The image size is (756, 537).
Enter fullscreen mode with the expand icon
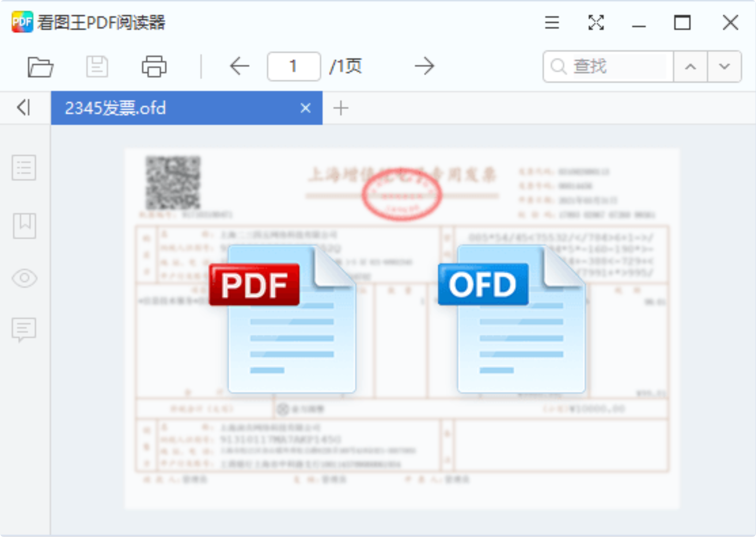[x=596, y=23]
